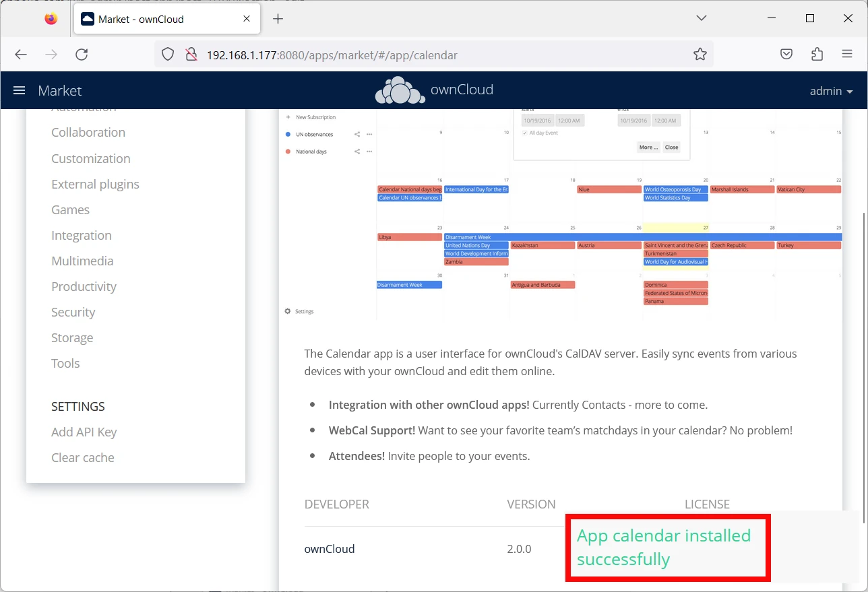Select the Multimedia category

click(82, 261)
